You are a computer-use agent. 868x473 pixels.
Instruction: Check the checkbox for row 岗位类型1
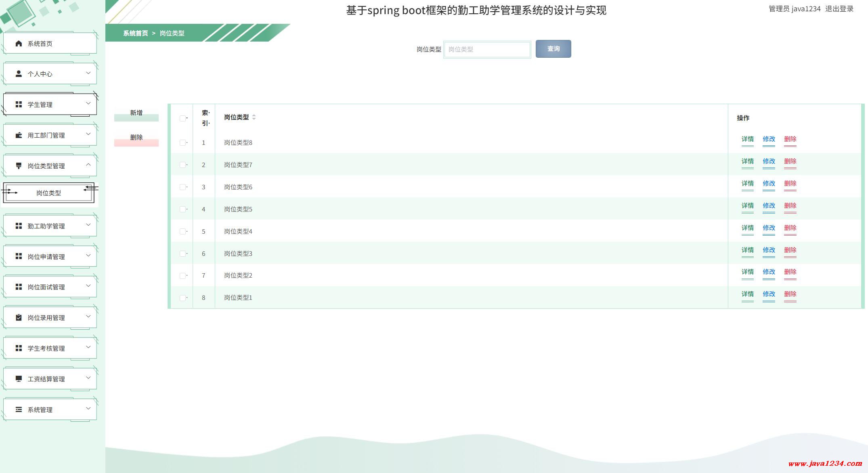pos(182,298)
